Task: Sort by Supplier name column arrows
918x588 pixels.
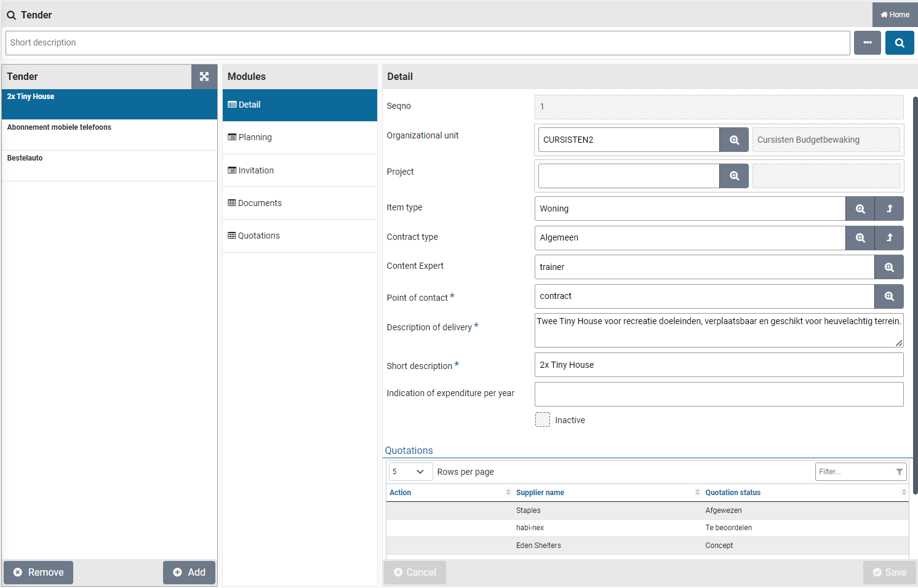Action: pos(697,492)
